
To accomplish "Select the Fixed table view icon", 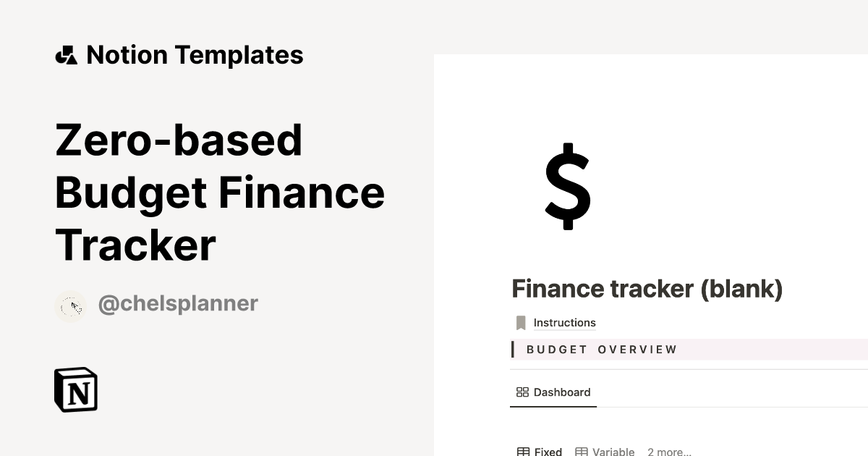I will (522, 450).
